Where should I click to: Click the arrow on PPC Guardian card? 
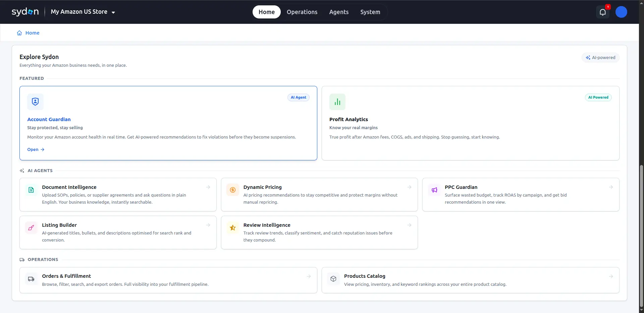pyautogui.click(x=611, y=187)
